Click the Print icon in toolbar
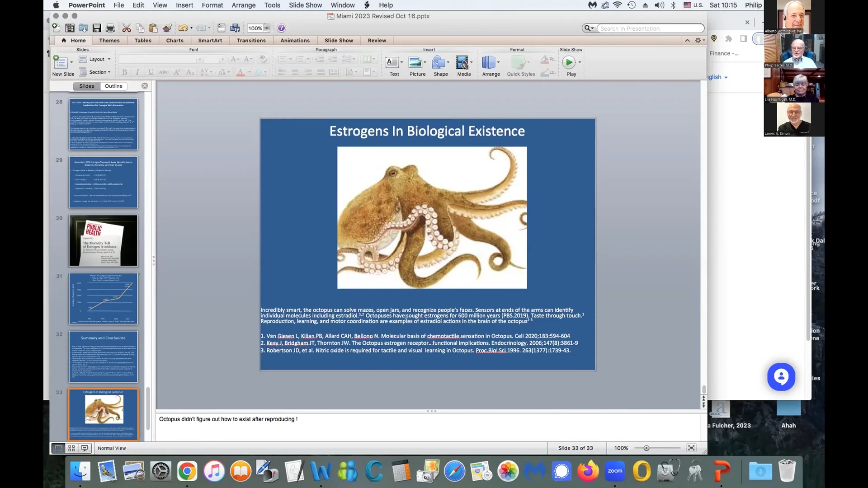 click(x=110, y=28)
